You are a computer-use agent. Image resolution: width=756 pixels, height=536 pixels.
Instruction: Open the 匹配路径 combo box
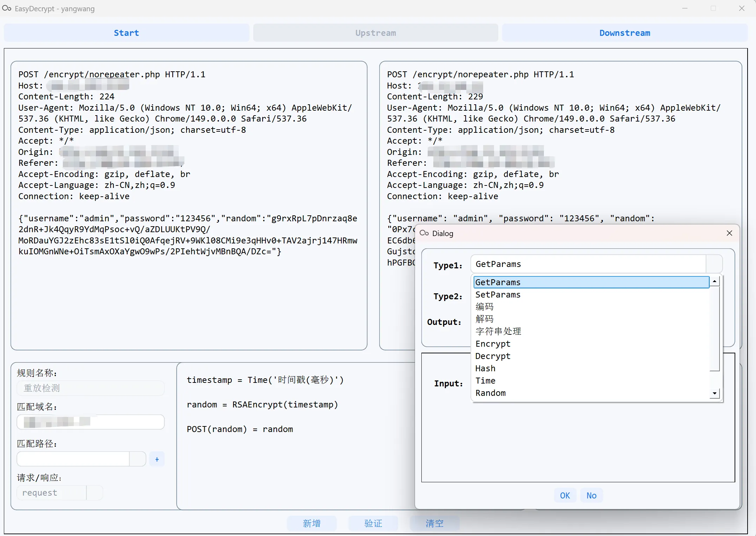(81, 459)
